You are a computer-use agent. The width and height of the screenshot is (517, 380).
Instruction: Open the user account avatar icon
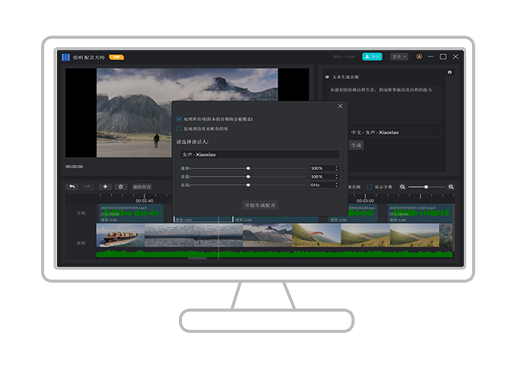pos(419,57)
